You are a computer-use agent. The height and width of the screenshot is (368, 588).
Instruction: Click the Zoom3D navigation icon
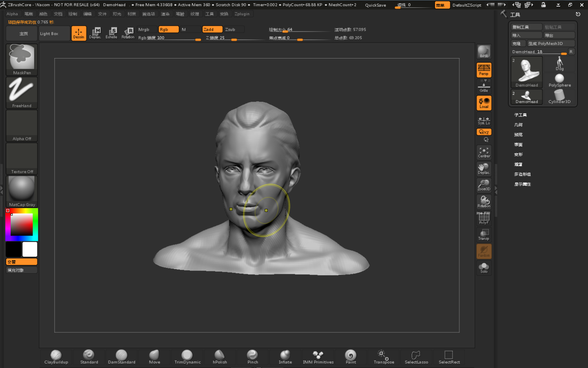[x=484, y=185]
